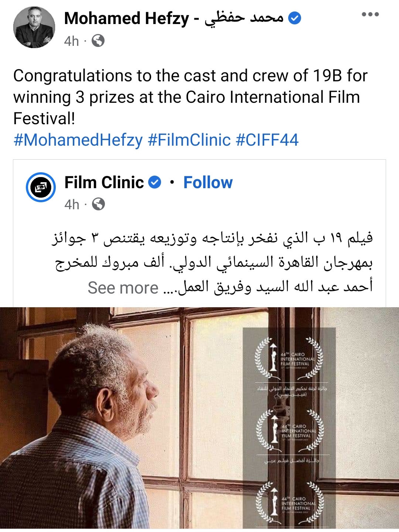The width and height of the screenshot is (399, 532).
Task: Click the 4h timestamp under Mohamed Hefzy
Action: click(71, 41)
